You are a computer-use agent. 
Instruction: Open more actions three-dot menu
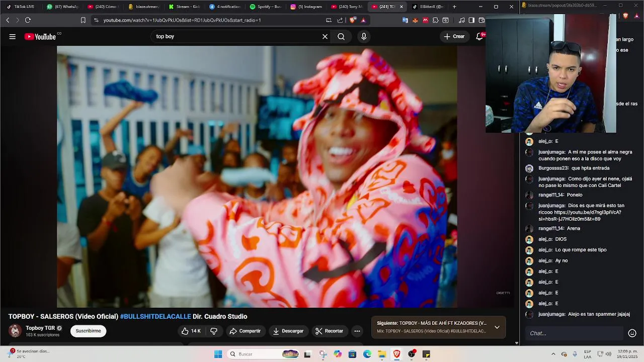point(357,331)
